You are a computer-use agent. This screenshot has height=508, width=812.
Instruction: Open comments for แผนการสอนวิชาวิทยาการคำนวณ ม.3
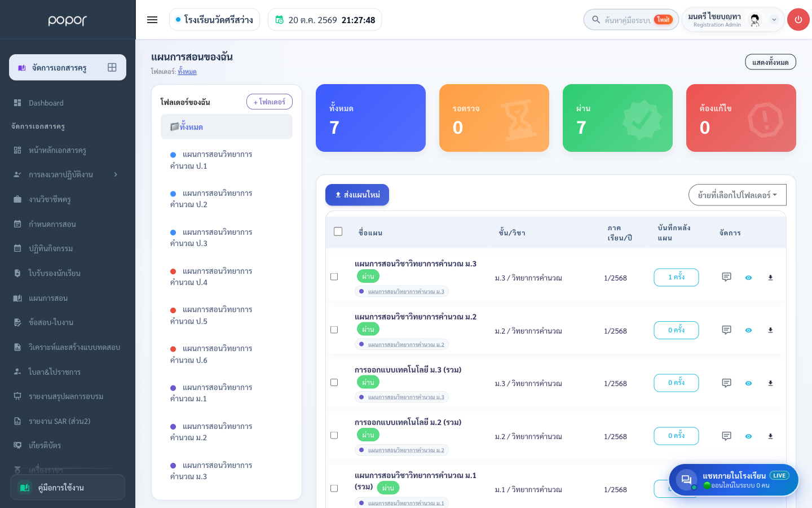(x=726, y=277)
